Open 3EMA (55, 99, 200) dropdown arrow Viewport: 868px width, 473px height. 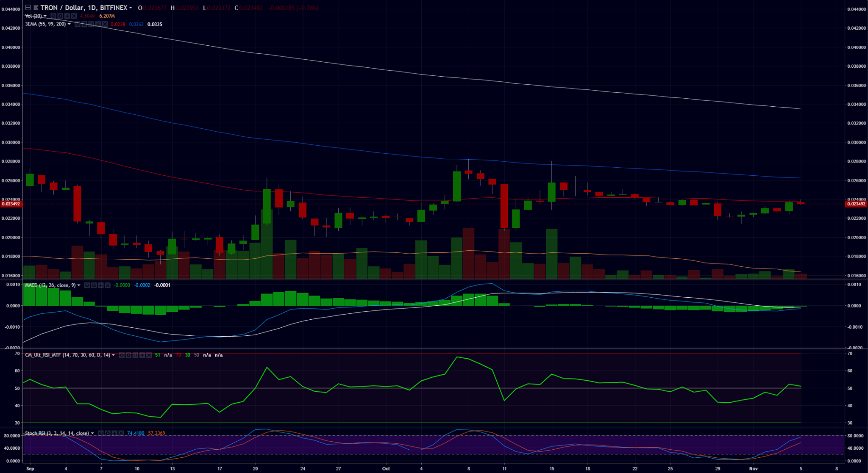[69, 24]
